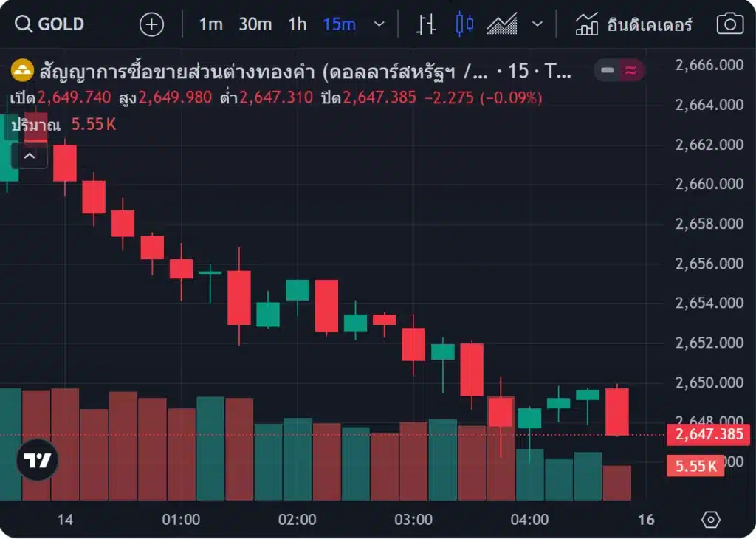
Task: Select the area chart style icon
Action: [502, 24]
